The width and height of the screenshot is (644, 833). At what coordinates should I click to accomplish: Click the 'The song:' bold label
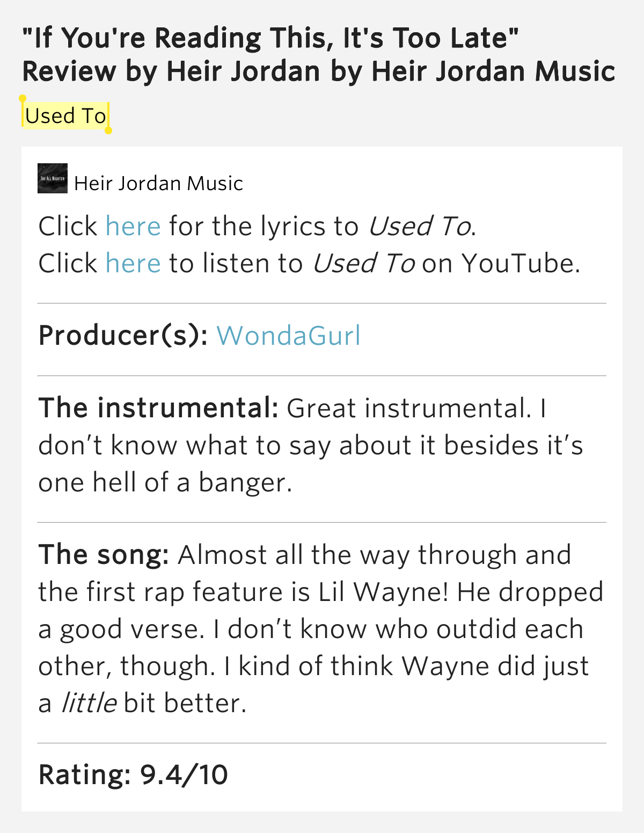pos(104,555)
